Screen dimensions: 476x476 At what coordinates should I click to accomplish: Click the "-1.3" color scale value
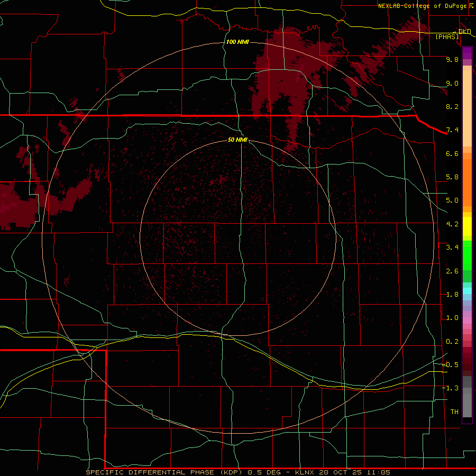tap(451, 388)
